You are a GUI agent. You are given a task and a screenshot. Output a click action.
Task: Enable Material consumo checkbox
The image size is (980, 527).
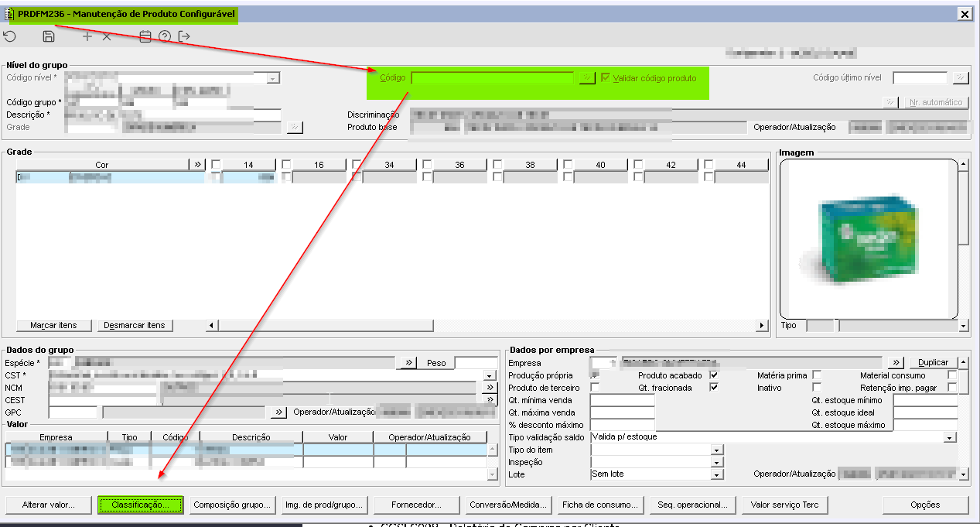(952, 375)
